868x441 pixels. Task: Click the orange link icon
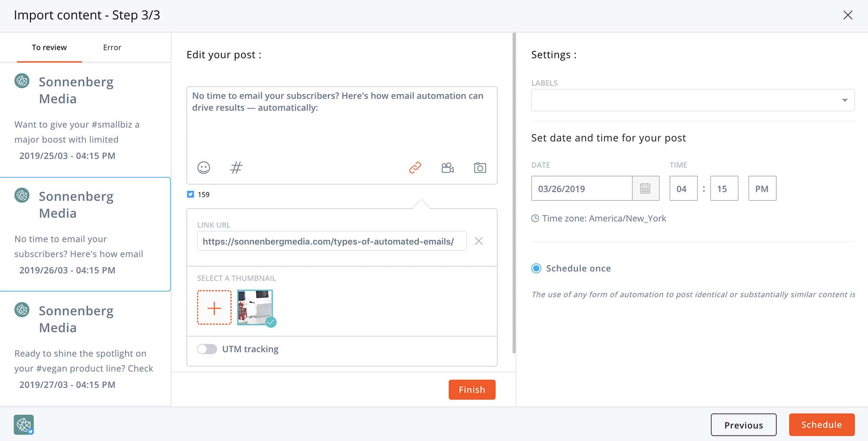(x=415, y=167)
